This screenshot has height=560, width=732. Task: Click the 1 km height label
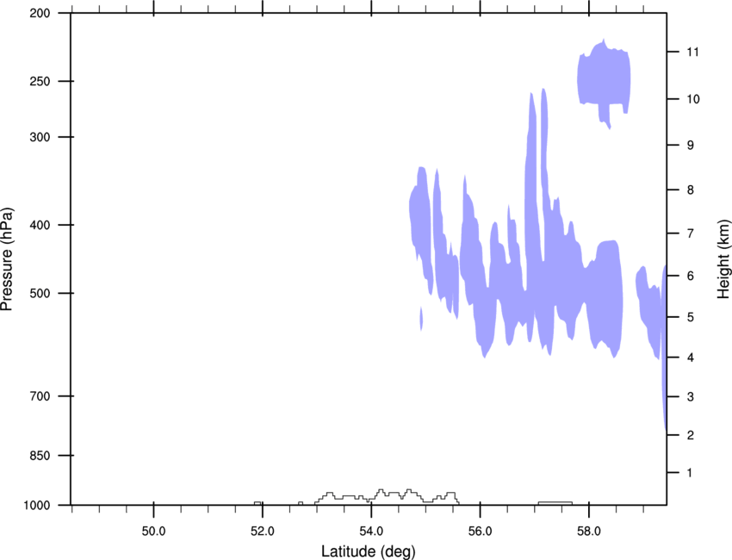(691, 473)
